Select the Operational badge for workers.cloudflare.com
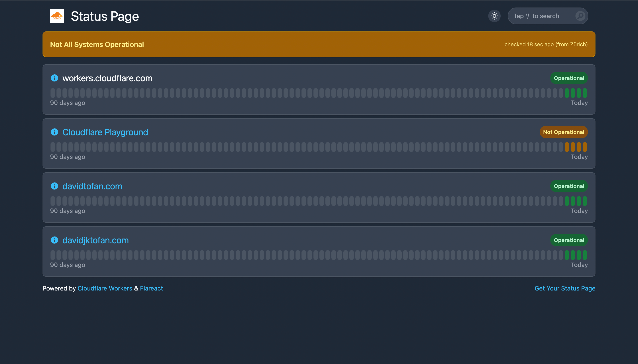This screenshot has width=638, height=364. 569,78
